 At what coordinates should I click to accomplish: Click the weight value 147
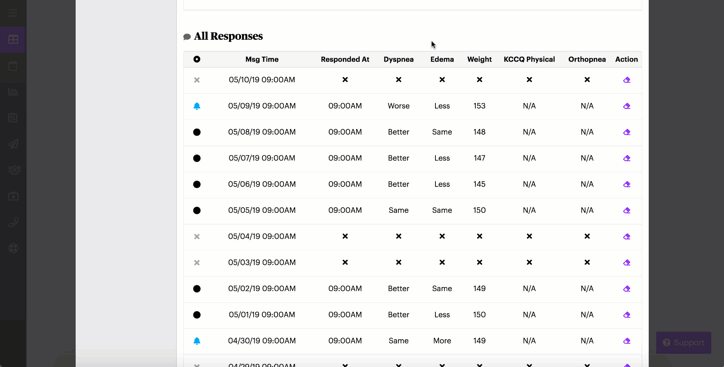[479, 158]
